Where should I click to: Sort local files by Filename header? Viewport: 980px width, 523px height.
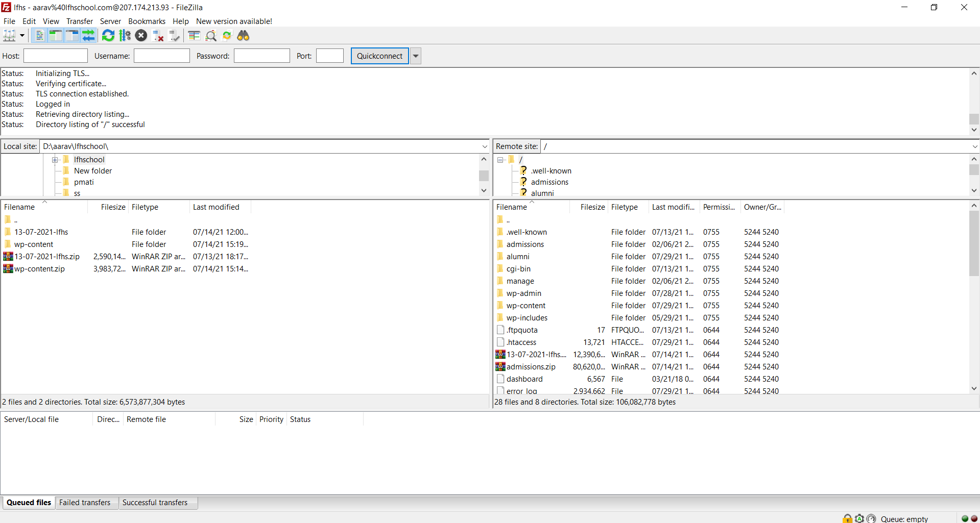[44, 207]
